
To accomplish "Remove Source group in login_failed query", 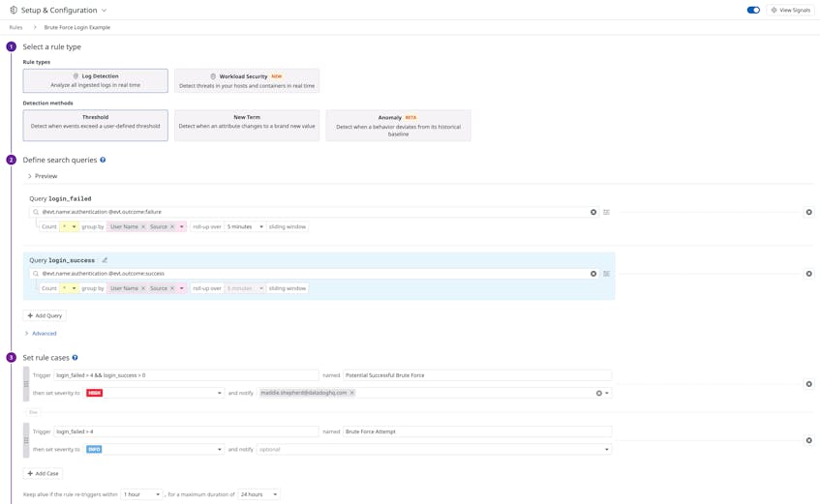I will pyautogui.click(x=172, y=226).
